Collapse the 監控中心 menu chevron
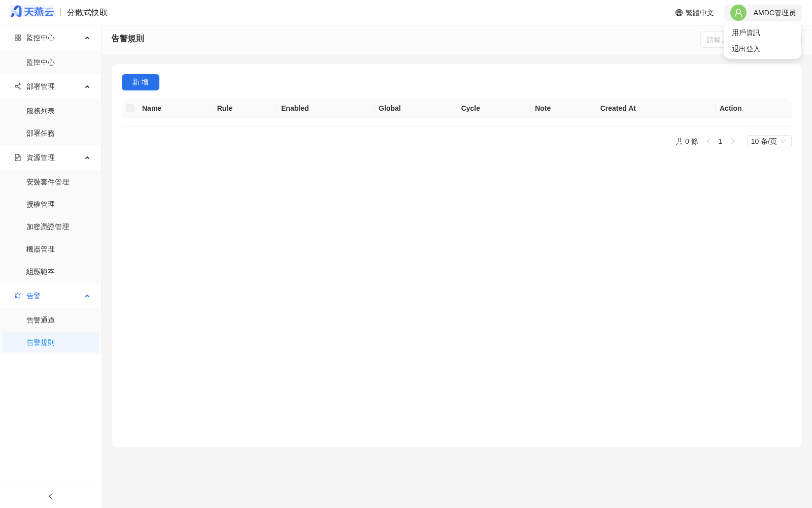The image size is (812, 508). (x=87, y=38)
